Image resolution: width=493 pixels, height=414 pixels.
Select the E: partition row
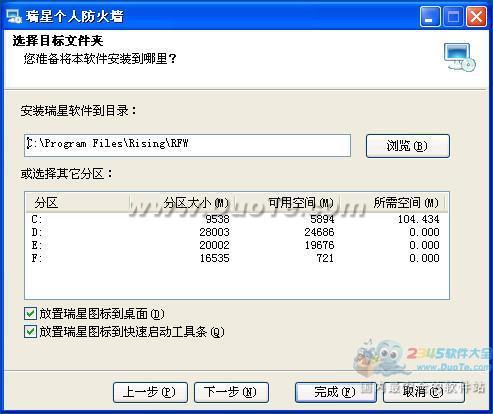(x=236, y=245)
